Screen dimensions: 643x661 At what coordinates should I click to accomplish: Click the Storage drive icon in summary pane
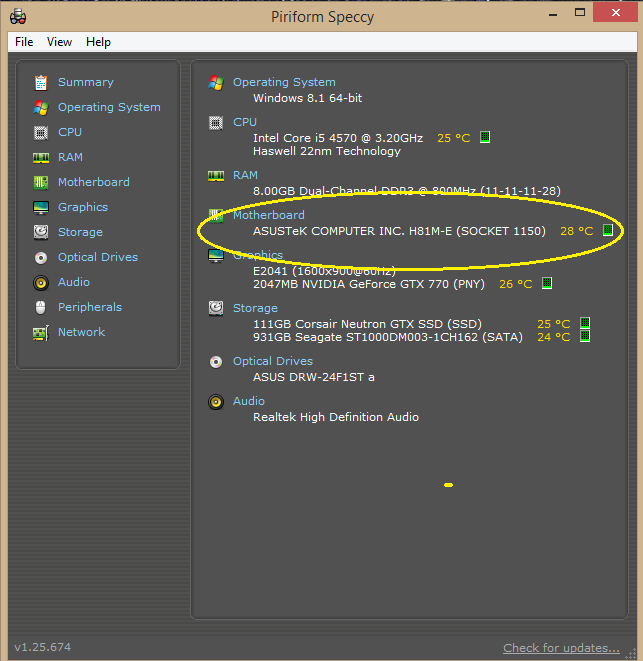pyautogui.click(x=216, y=309)
